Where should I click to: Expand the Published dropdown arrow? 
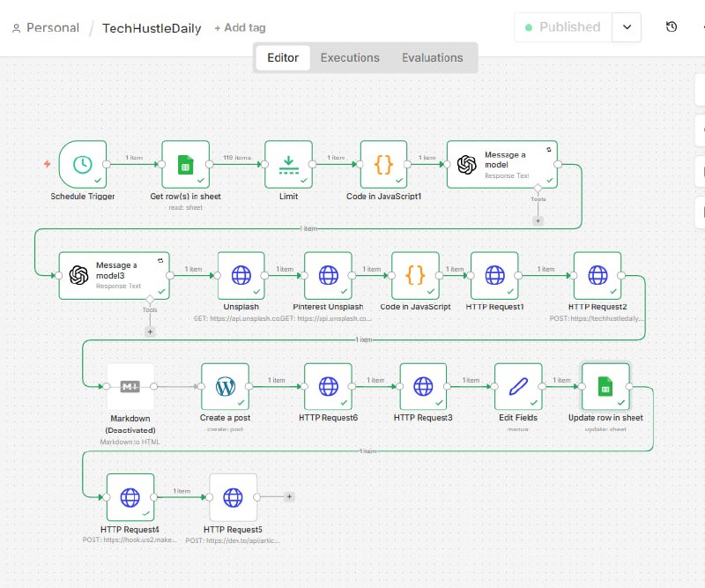627,27
